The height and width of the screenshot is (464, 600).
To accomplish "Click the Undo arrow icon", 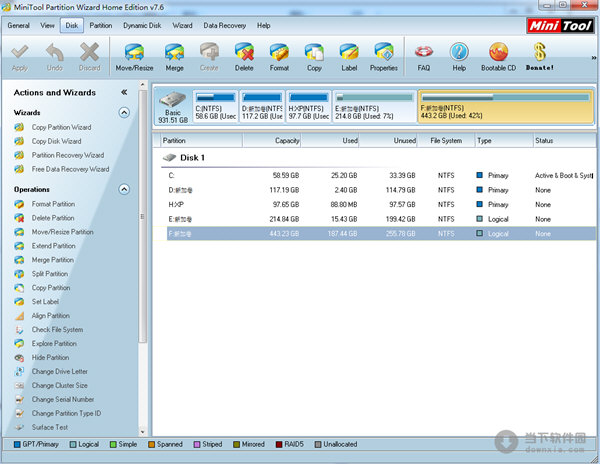I will 55,52.
